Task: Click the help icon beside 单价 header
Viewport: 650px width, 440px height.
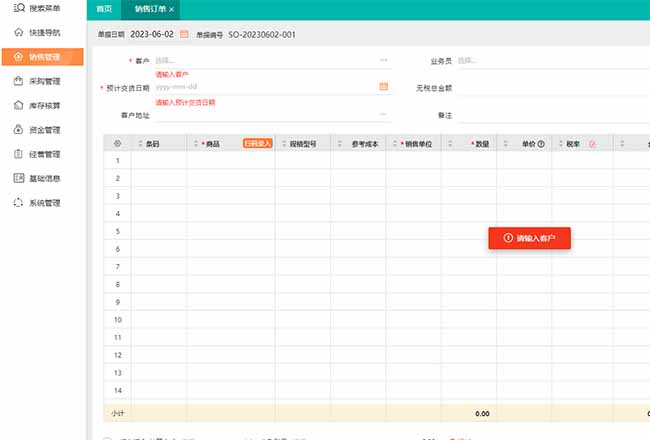Action: 541,144
